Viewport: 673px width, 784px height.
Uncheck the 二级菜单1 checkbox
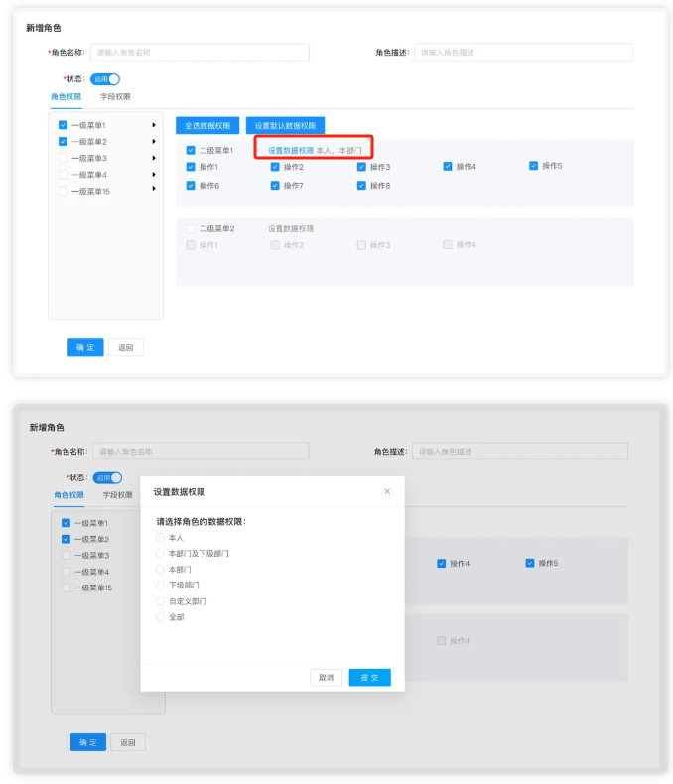click(x=191, y=150)
